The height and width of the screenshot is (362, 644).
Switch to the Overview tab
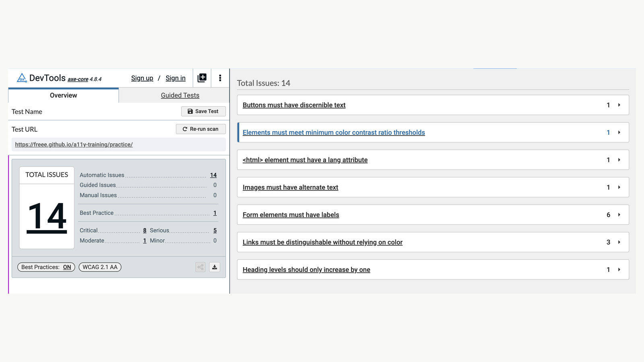tap(63, 95)
